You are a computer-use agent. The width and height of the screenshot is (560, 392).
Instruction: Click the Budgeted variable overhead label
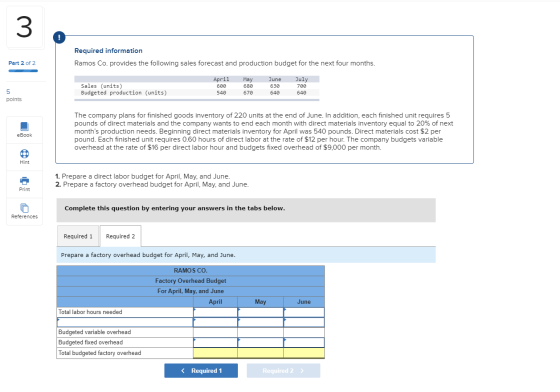95,332
